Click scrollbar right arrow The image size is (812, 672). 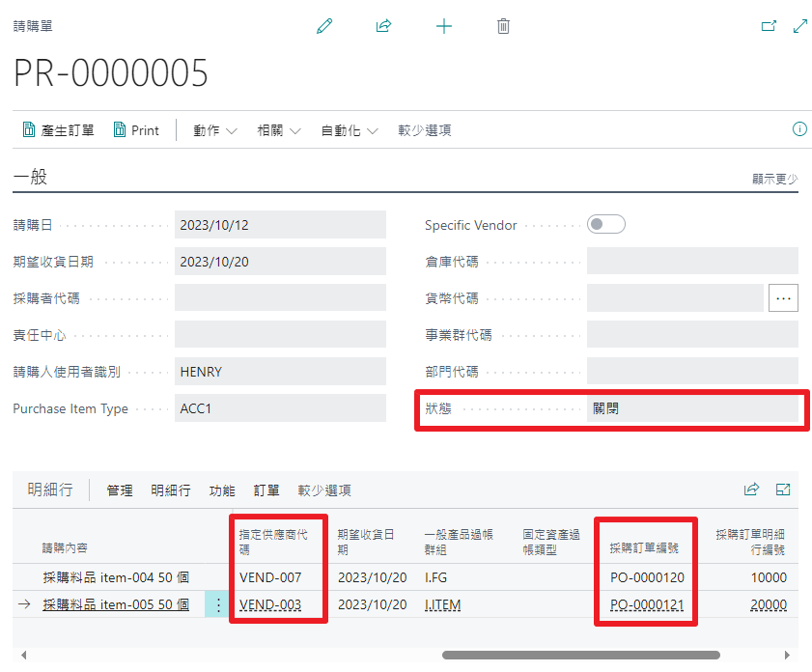[x=787, y=655]
